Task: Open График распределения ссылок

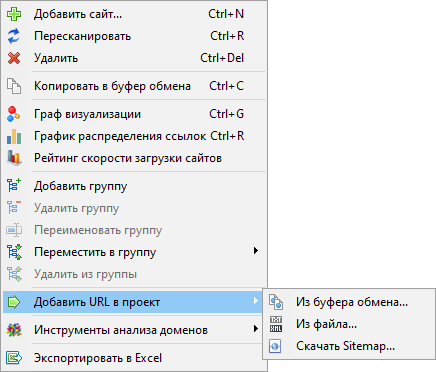Action: (133, 136)
